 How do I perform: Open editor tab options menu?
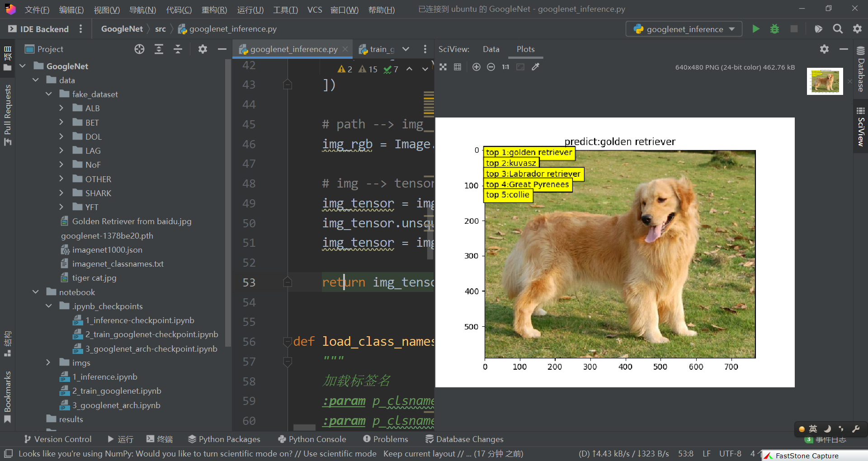pyautogui.click(x=425, y=49)
